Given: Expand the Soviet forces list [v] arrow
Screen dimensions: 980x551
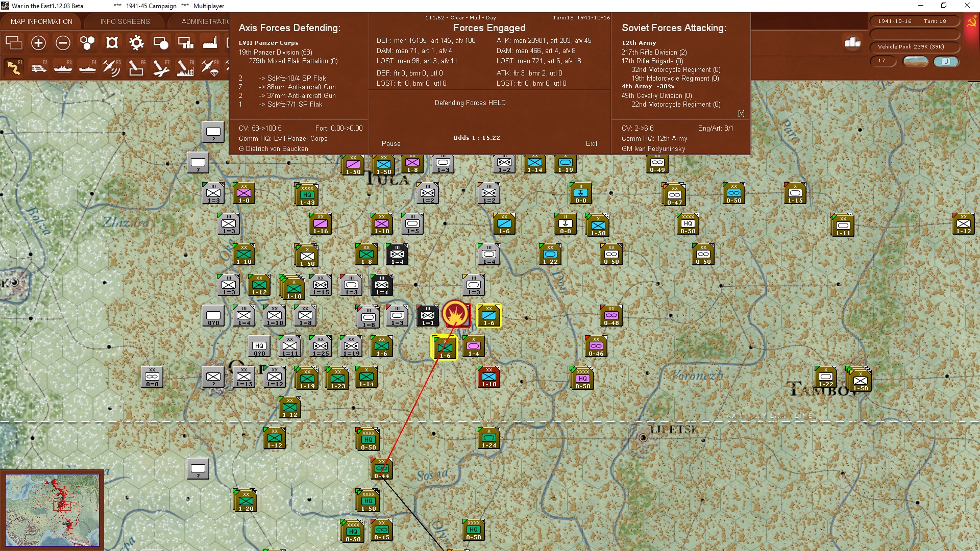Looking at the screenshot, I should coord(741,113).
